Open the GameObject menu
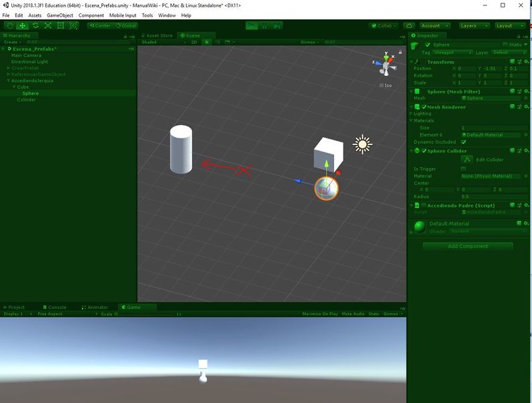This screenshot has height=403, width=532. tap(60, 15)
